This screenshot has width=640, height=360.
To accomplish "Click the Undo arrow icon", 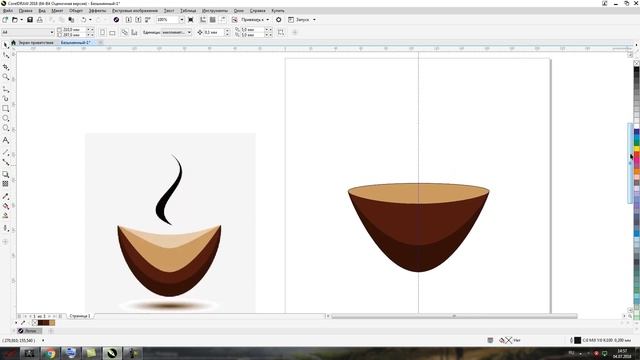I will (84, 20).
